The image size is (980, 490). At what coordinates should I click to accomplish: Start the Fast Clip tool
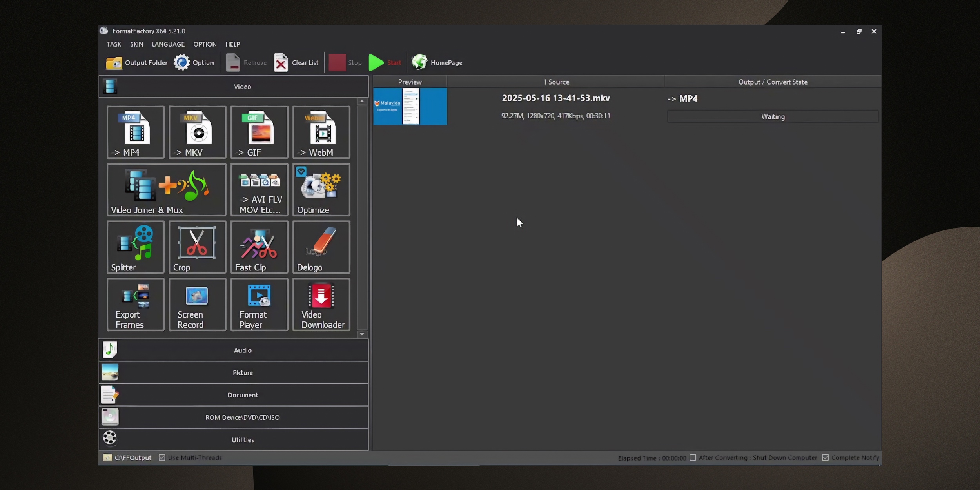click(x=259, y=247)
